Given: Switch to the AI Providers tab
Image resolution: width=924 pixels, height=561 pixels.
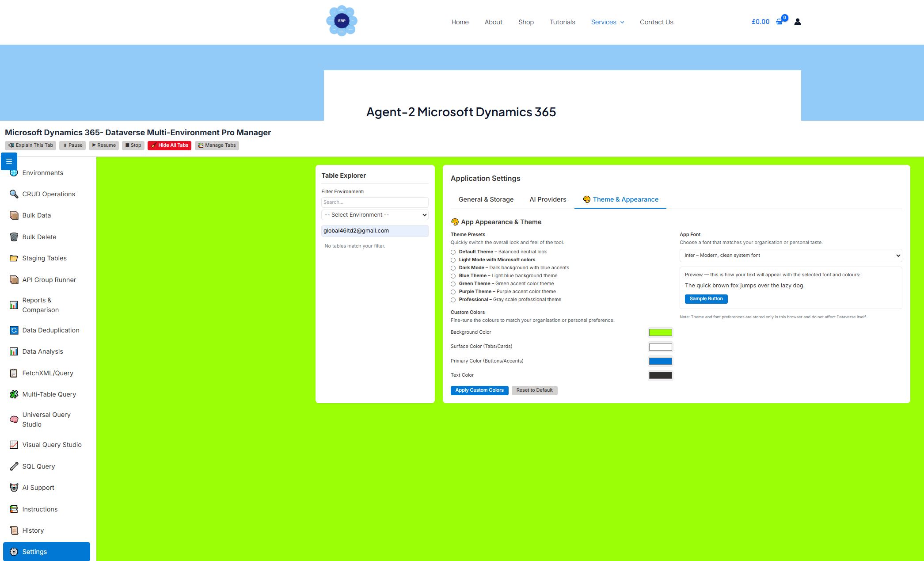Looking at the screenshot, I should [548, 199].
